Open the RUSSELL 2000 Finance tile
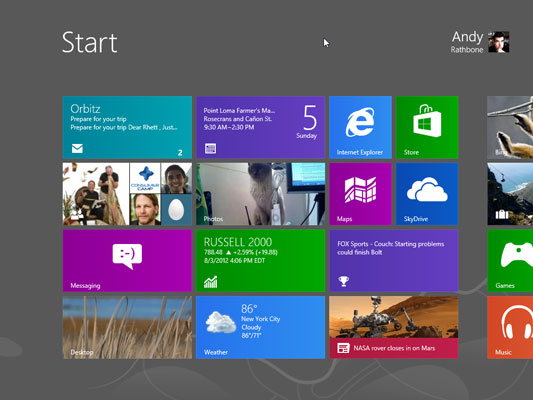533x400 pixels. point(260,261)
